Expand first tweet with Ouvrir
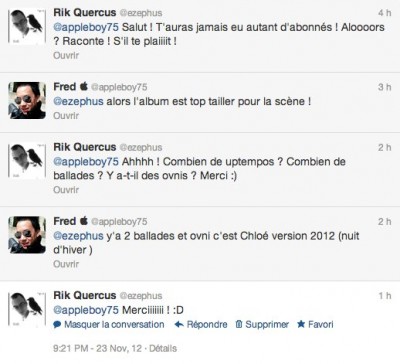 tap(66, 55)
